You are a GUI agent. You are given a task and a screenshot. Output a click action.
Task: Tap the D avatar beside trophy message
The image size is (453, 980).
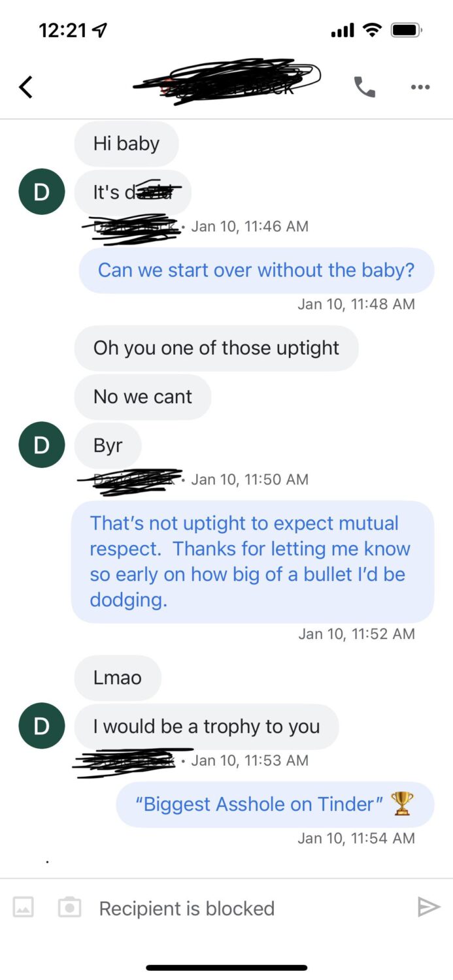point(41,726)
